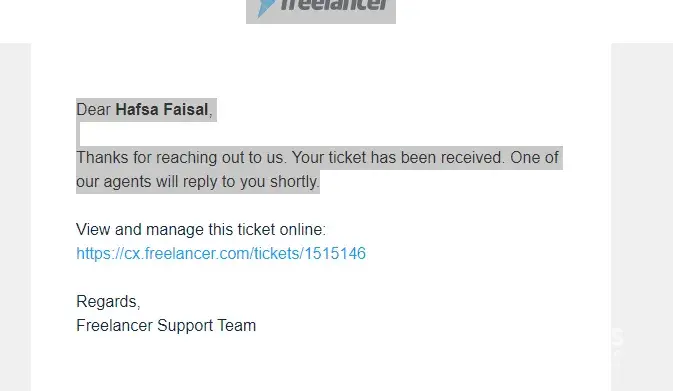Open the cx.freelancer.com ticket link
Viewport: 673px width, 391px height.
pos(221,254)
